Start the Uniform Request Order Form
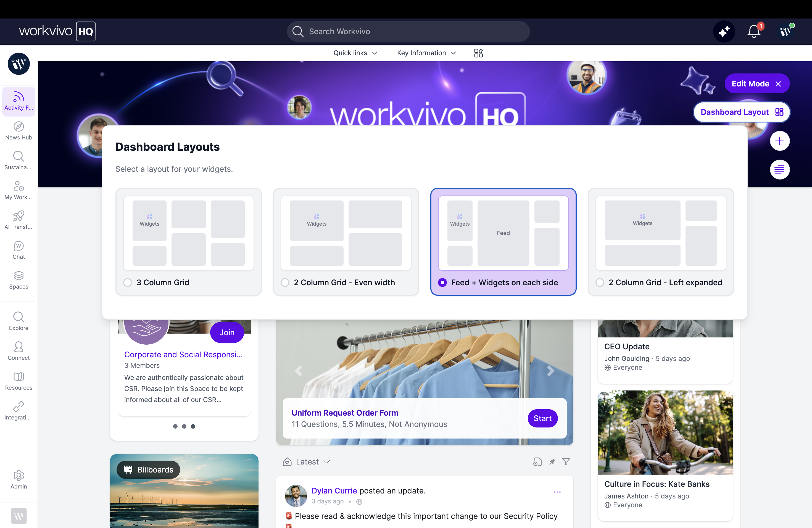Viewport: 812px width, 528px height. click(542, 418)
